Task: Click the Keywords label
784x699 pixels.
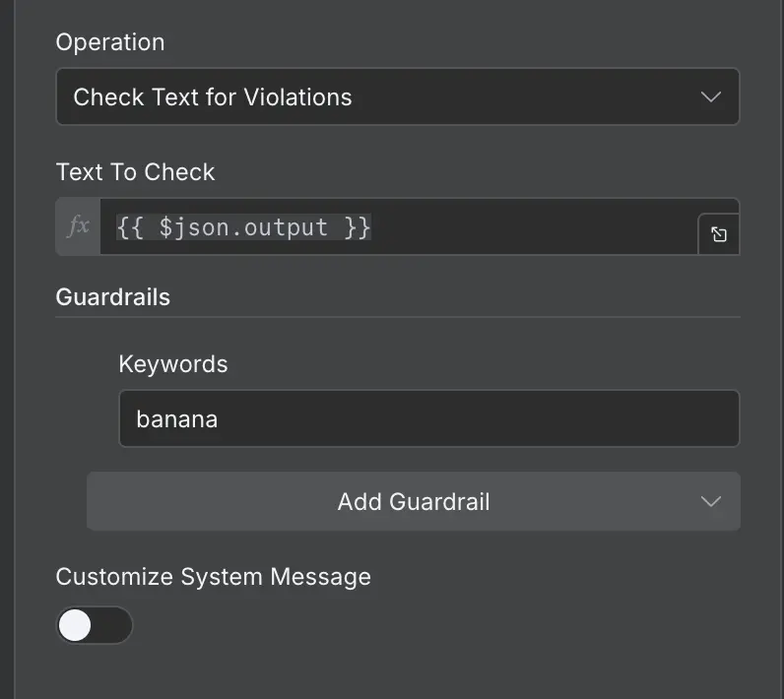Action: point(172,364)
